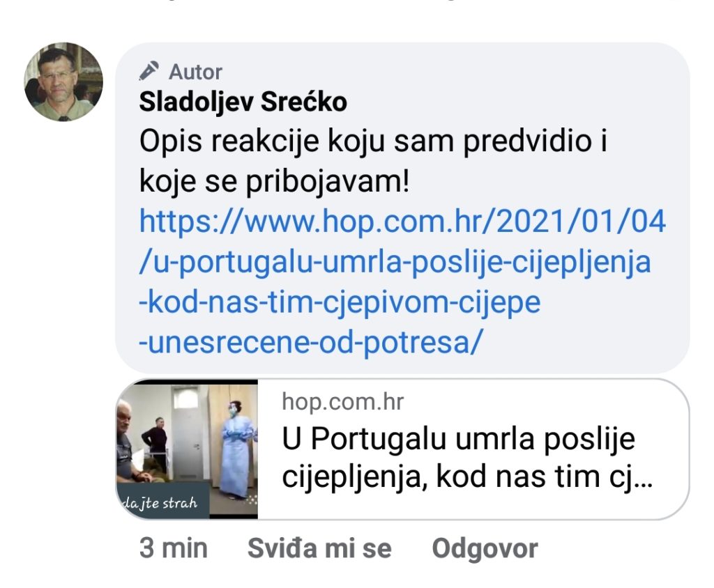This screenshot has height=588, width=714.
Task: Click the 'dajte strah' caption on thumbnail
Action: (x=160, y=503)
